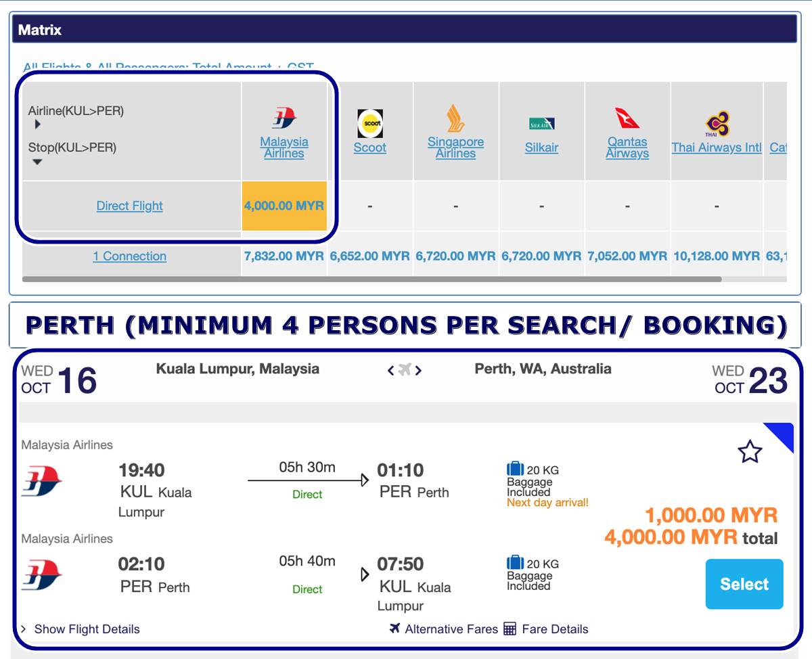
Task: Click the Qantas kangaroo logo
Action: 627,118
